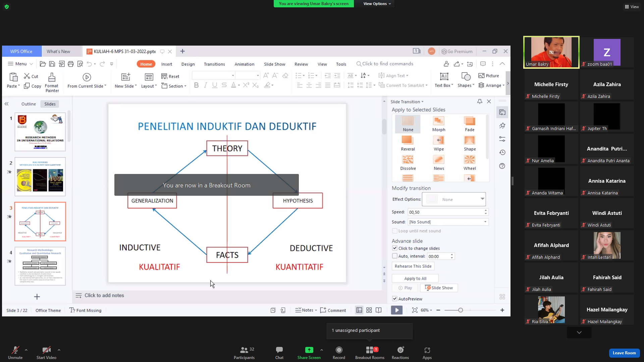Image resolution: width=644 pixels, height=362 pixels.
Task: Unmute the microphone in Zoom
Action: [15, 353]
